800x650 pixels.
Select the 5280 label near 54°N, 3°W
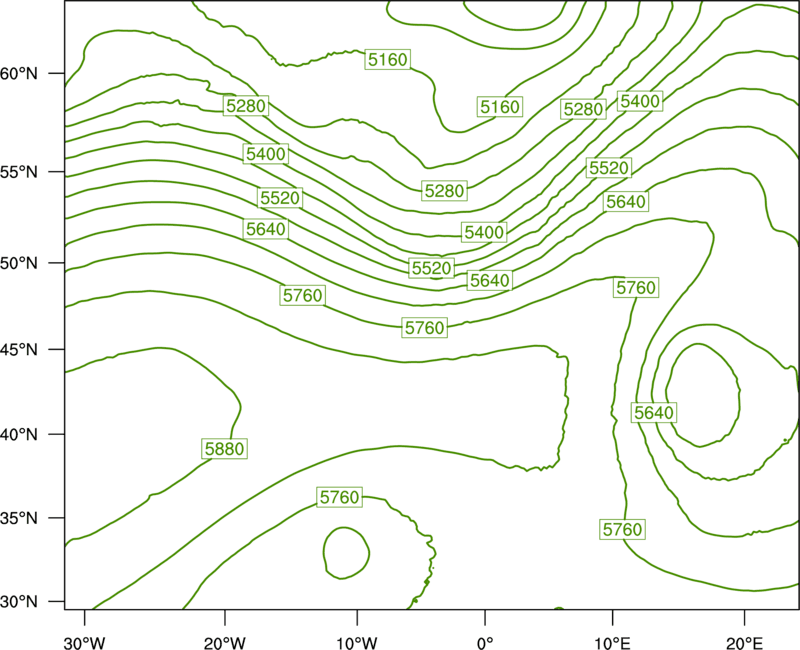pyautogui.click(x=444, y=191)
